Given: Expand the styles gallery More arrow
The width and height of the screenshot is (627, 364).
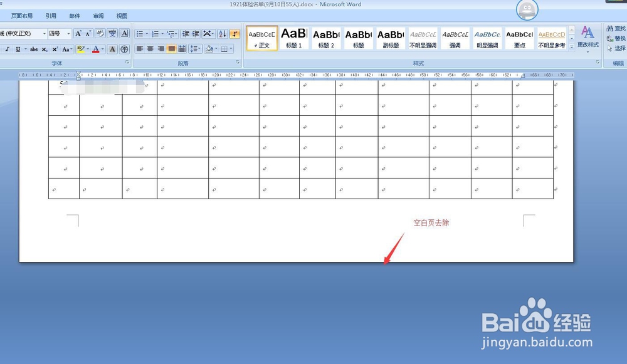Looking at the screenshot, I should pyautogui.click(x=572, y=46).
